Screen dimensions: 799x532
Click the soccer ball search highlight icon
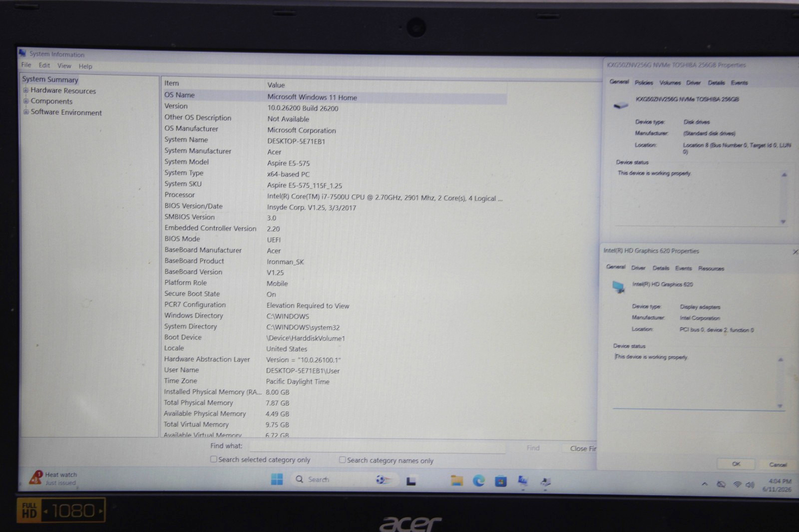click(x=384, y=480)
